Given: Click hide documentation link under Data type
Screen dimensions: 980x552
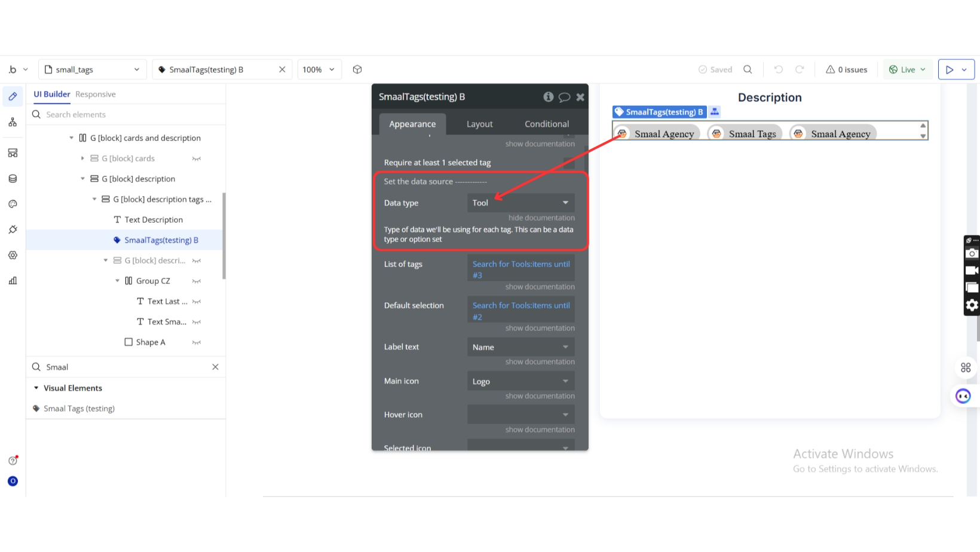Looking at the screenshot, I should (541, 218).
